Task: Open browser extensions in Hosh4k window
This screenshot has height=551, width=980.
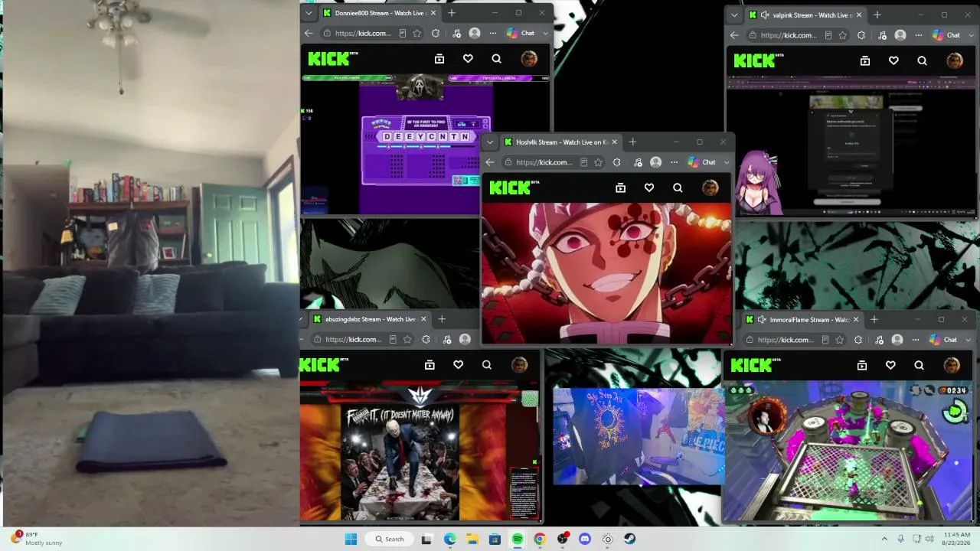Action: pos(617,162)
